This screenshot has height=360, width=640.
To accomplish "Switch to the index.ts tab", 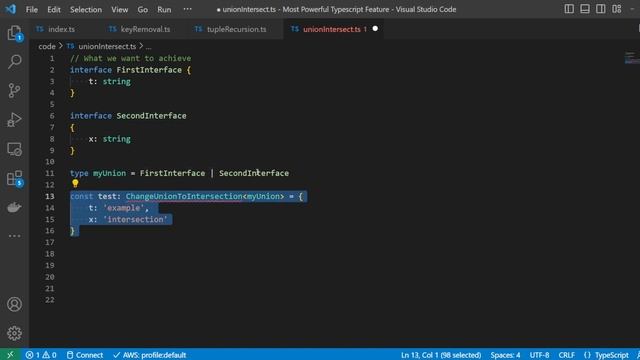I will pos(61,29).
